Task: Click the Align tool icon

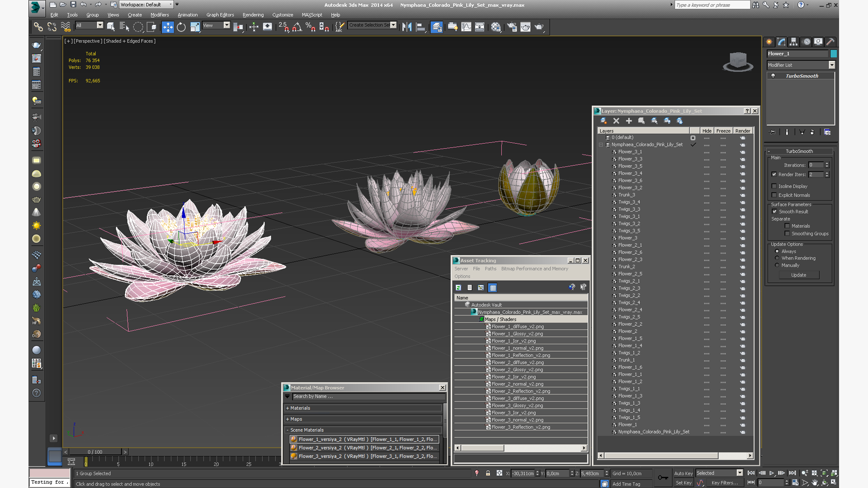Action: (420, 27)
